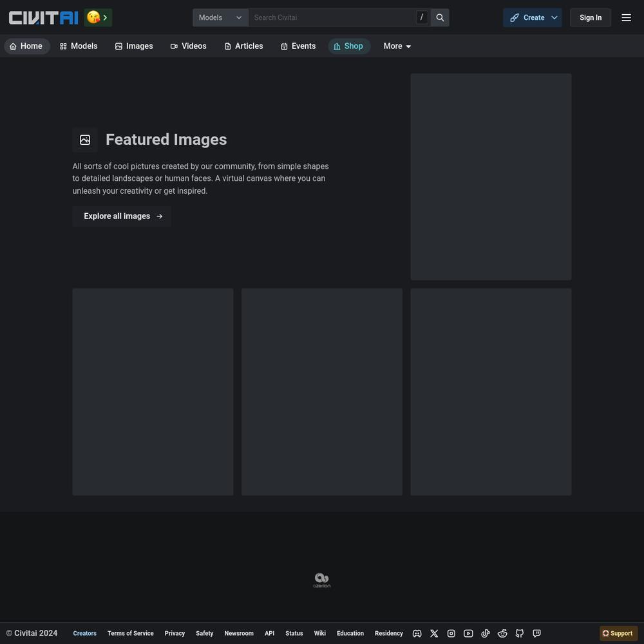Open the Instagram footer icon
This screenshot has height=644, width=644.
tap(451, 633)
